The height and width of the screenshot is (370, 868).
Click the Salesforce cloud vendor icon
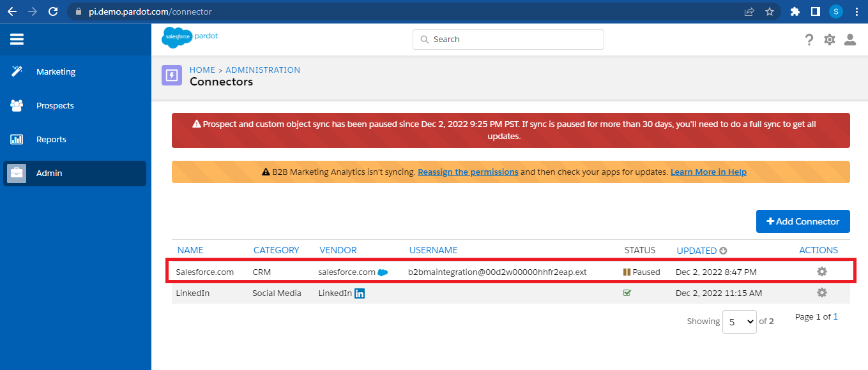383,272
